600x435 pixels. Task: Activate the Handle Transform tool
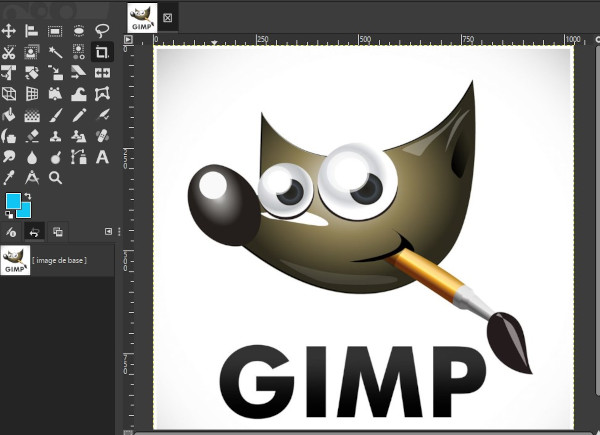tap(55, 94)
